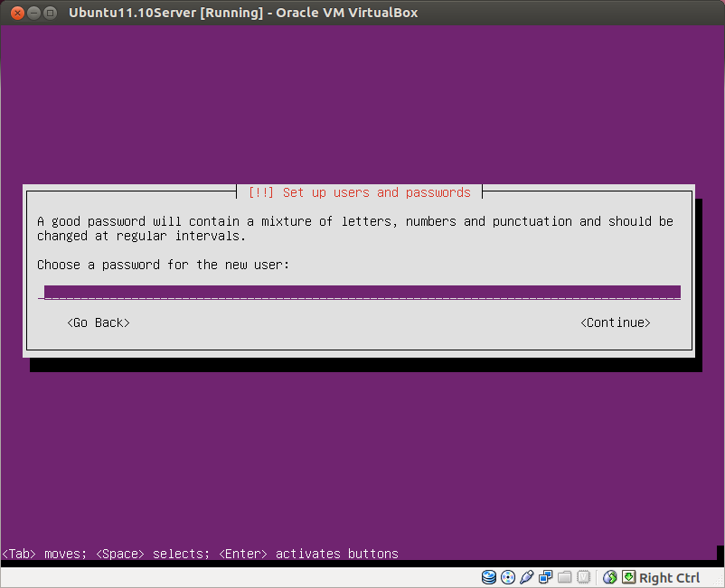
Task: Open the network adapters status icon
Action: (545, 577)
